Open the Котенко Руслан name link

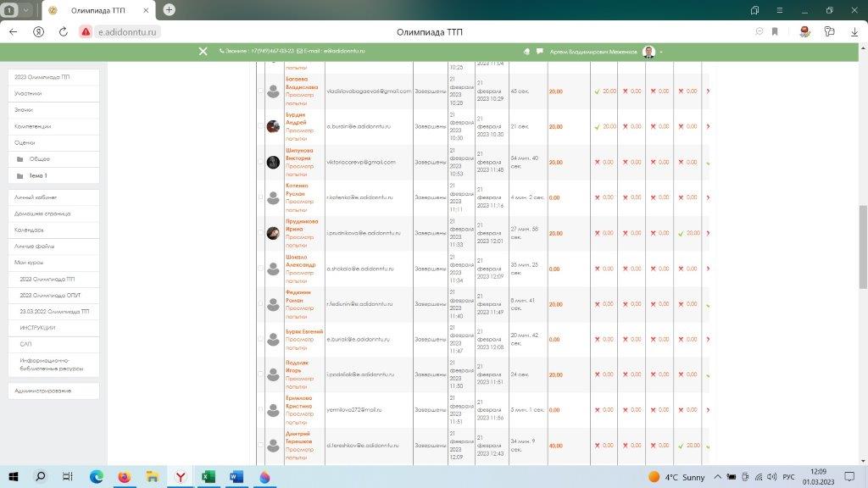297,190
